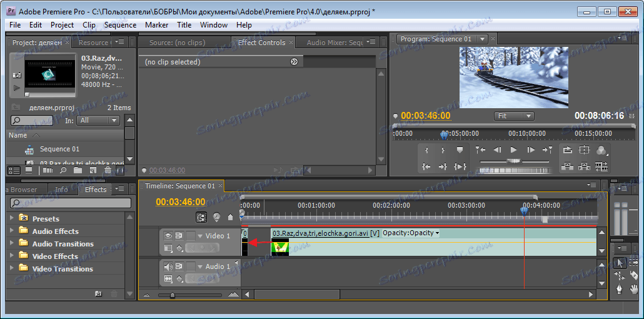Toggle Snap in the timeline header

tap(201, 218)
